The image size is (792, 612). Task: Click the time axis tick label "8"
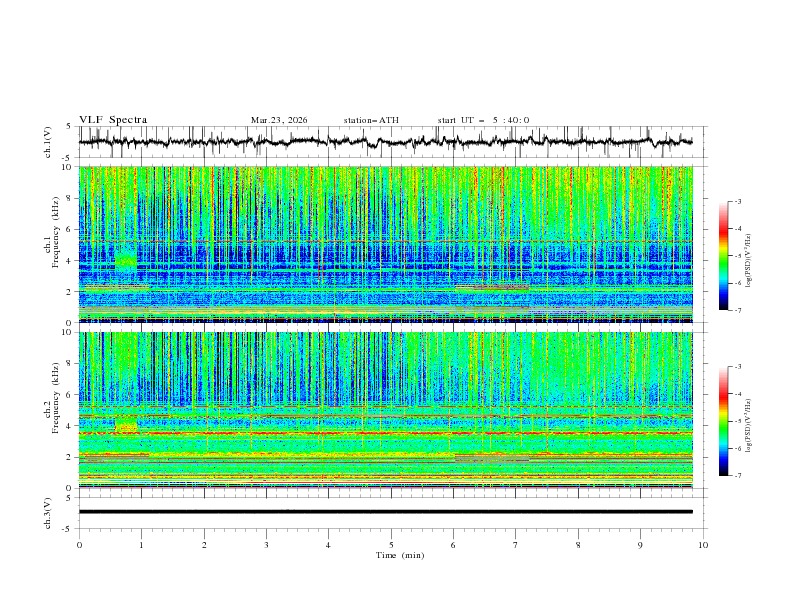[x=578, y=545]
